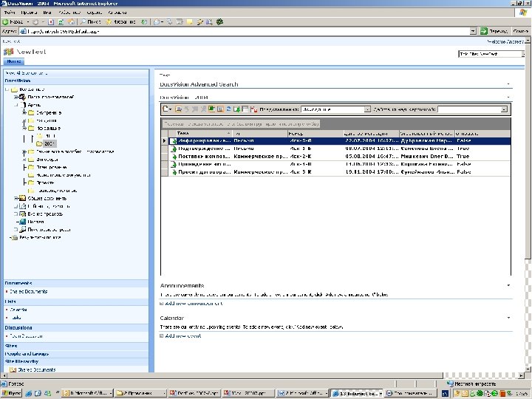
Task: Click the 'True' cell in the 05.08.2004 row
Action: (463, 157)
